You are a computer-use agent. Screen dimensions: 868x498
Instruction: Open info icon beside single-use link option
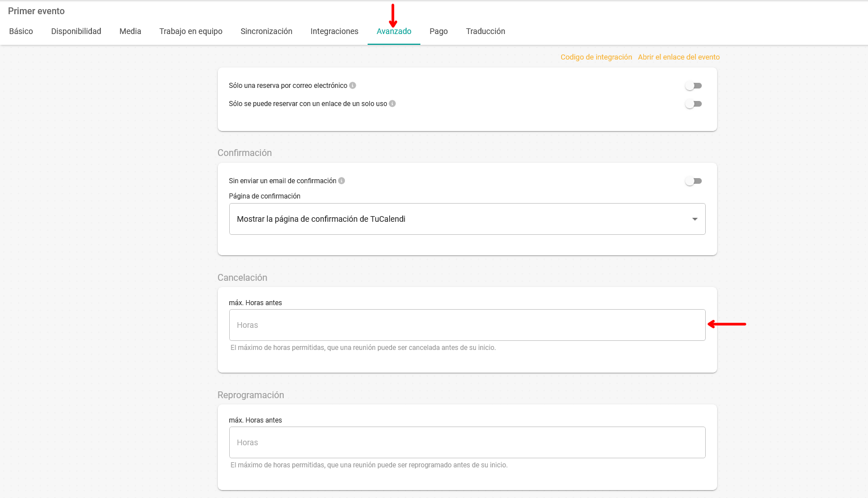(x=392, y=104)
